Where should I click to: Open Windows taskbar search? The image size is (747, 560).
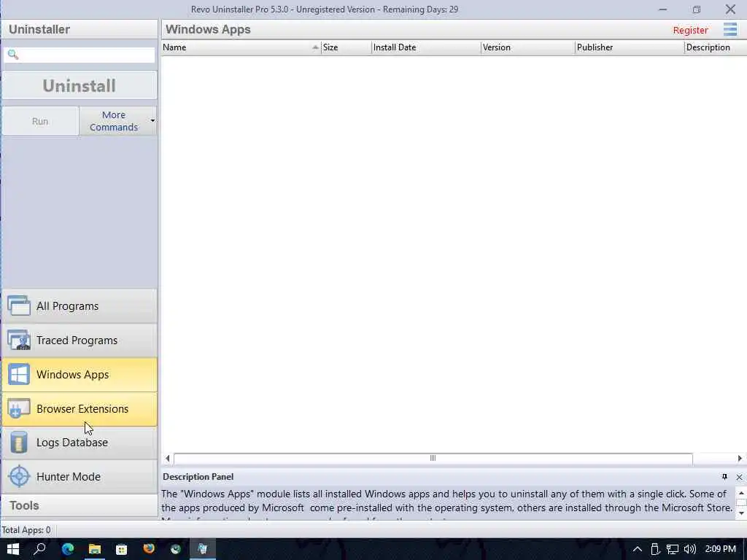pyautogui.click(x=40, y=549)
